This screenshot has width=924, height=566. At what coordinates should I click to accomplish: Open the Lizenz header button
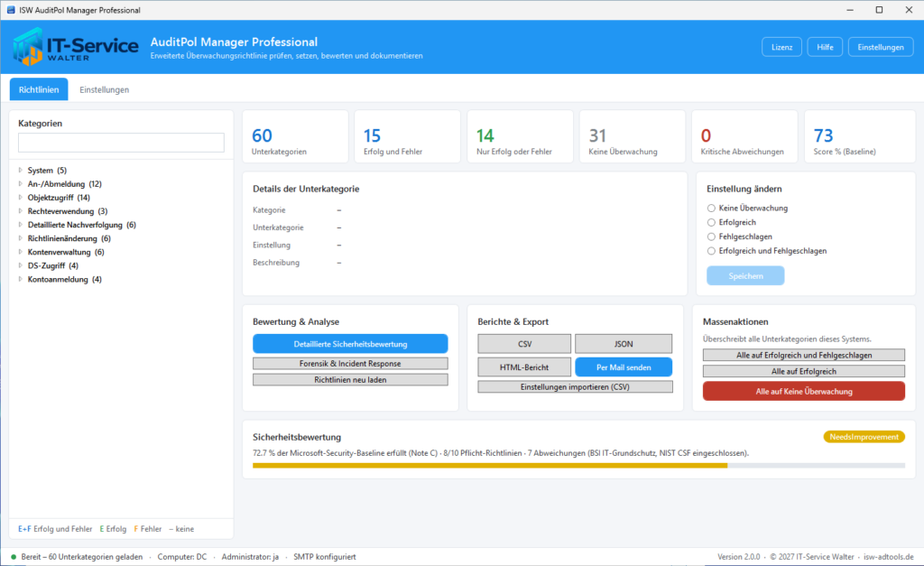coord(782,47)
